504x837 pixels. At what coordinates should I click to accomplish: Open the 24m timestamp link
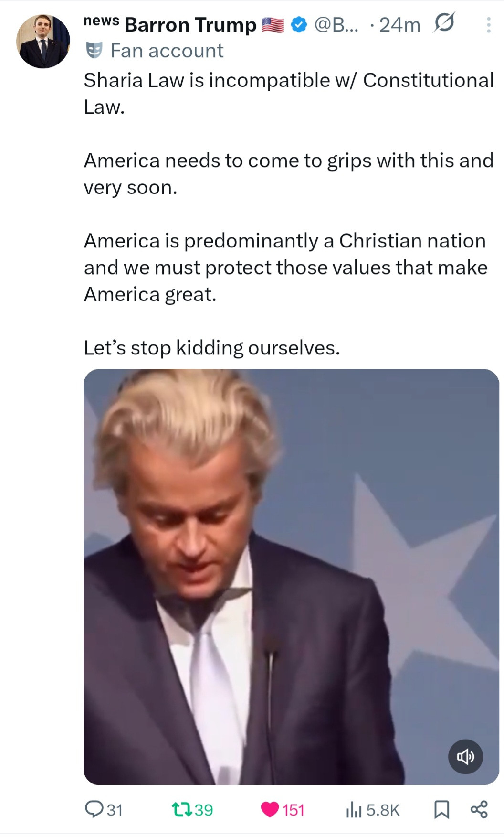click(399, 25)
